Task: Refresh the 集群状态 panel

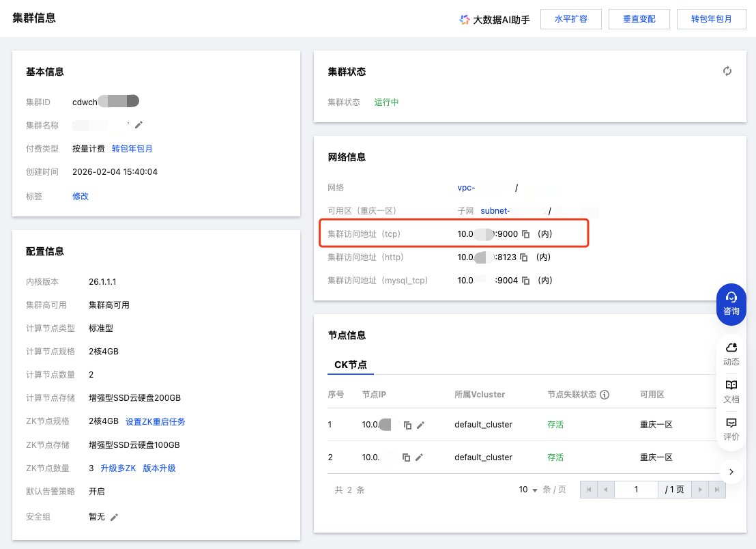Action: tap(727, 72)
